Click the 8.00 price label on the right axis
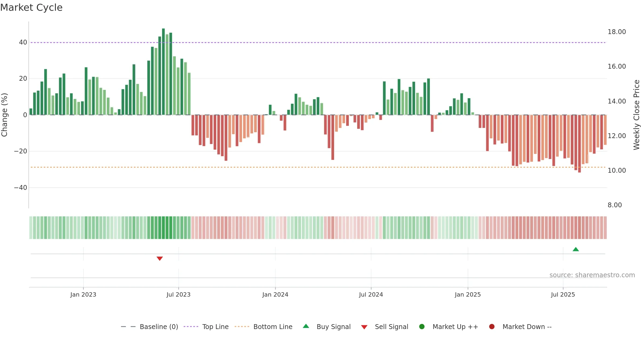The width and height of the screenshot is (644, 362). [x=615, y=205]
